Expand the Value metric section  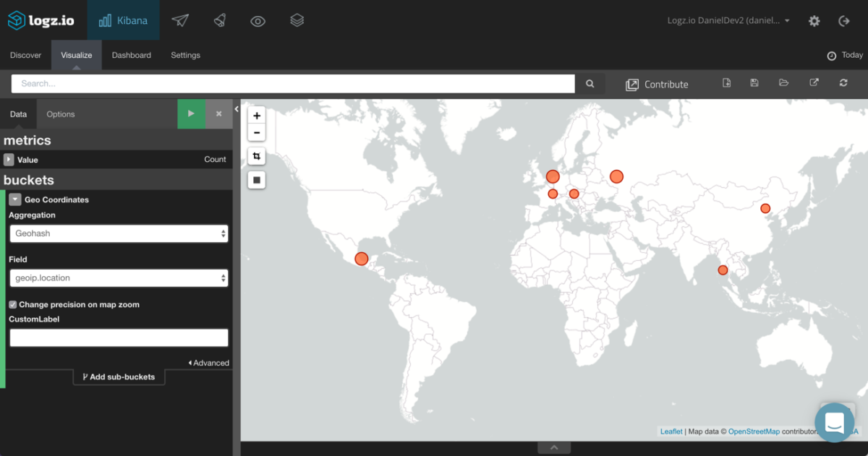coord(9,160)
